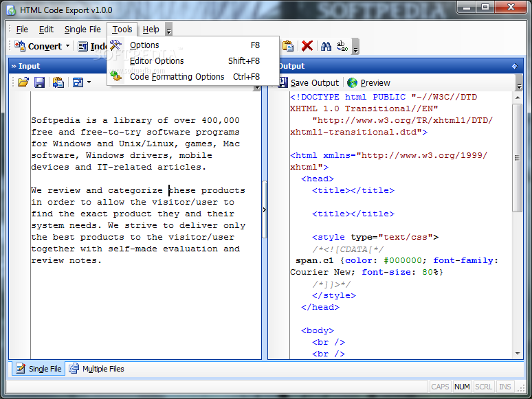Expand Output toolbar overflow arrow
532x399 pixels.
coord(519,82)
